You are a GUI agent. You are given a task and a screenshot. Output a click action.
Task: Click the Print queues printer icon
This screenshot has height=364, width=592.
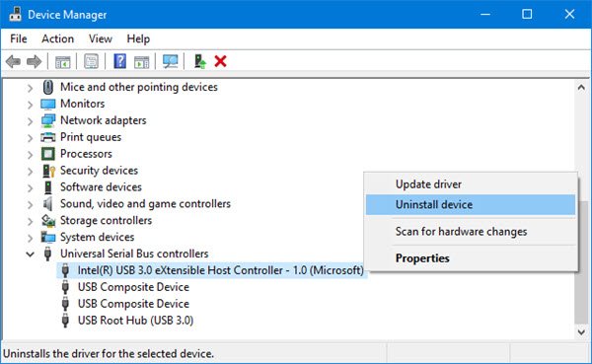(48, 137)
